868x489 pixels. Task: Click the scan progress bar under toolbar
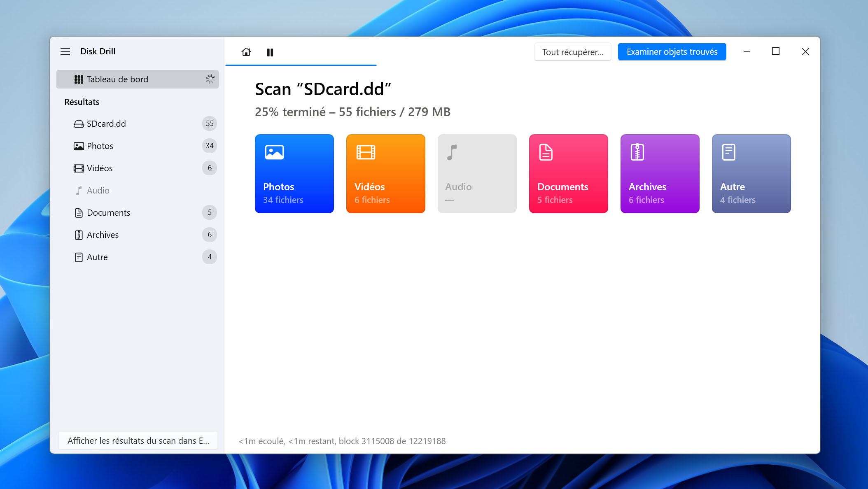coord(301,65)
